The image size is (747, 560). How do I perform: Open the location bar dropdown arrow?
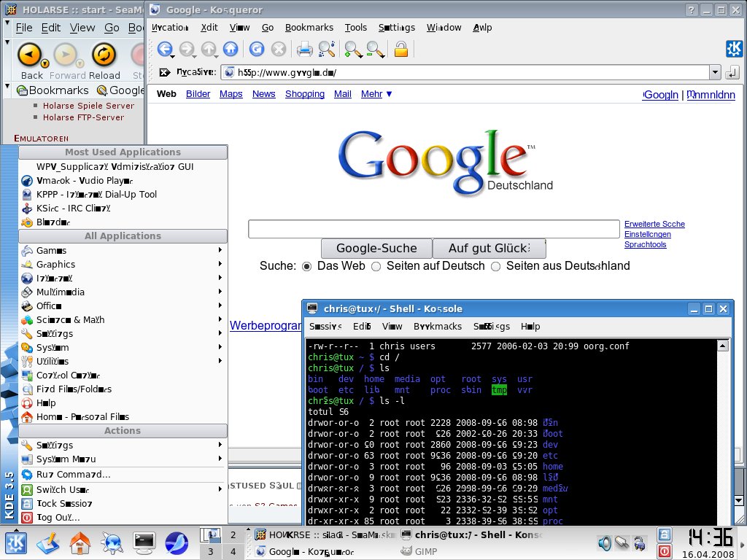pos(715,72)
